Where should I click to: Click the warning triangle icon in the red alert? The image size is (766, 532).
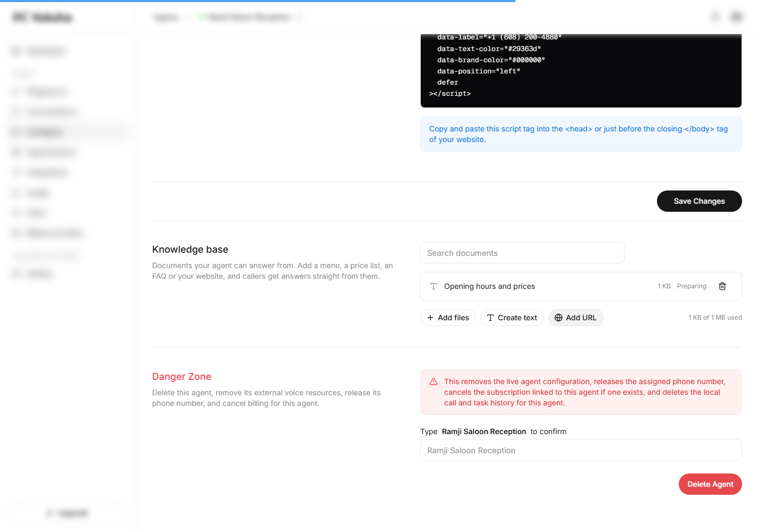point(434,381)
